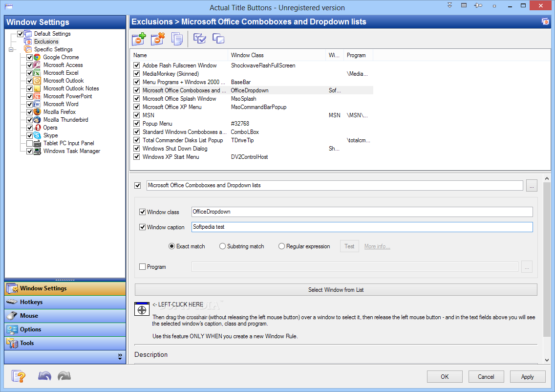Click the Mozilla Firefox icon in tree
Image resolution: width=555 pixels, height=392 pixels.
pos(37,111)
